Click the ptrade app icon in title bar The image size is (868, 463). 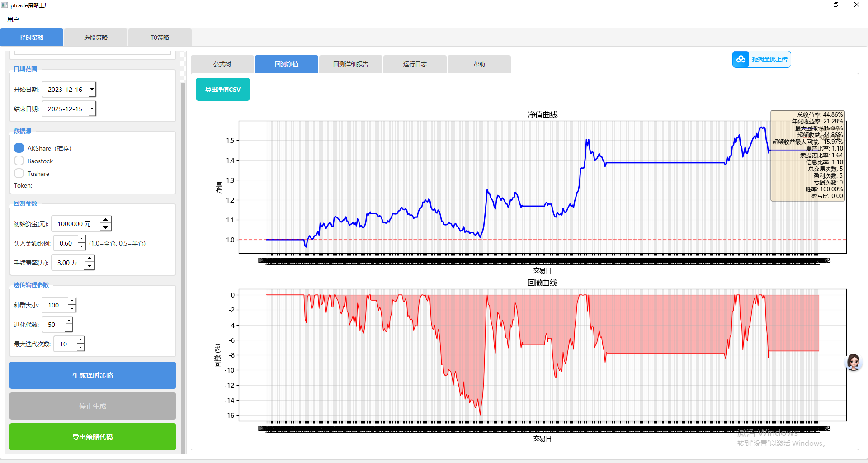pyautogui.click(x=5, y=5)
